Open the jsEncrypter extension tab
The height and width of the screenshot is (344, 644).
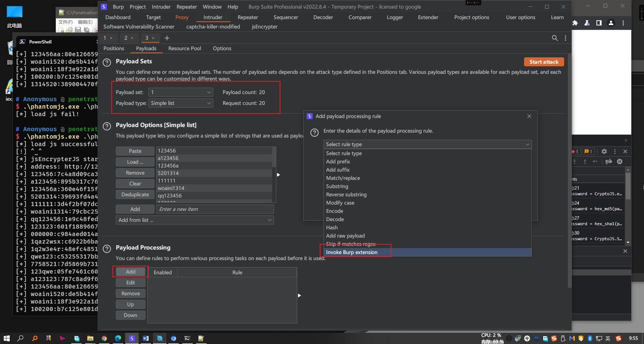(x=265, y=27)
